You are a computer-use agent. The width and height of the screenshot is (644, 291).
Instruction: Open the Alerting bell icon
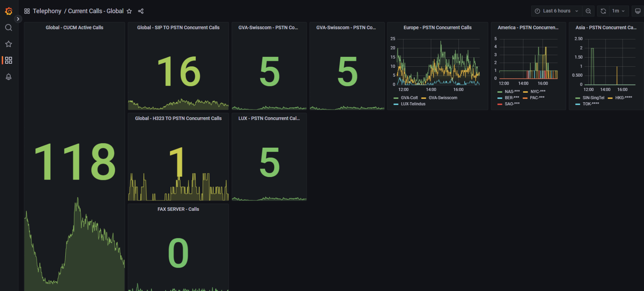pyautogui.click(x=9, y=77)
